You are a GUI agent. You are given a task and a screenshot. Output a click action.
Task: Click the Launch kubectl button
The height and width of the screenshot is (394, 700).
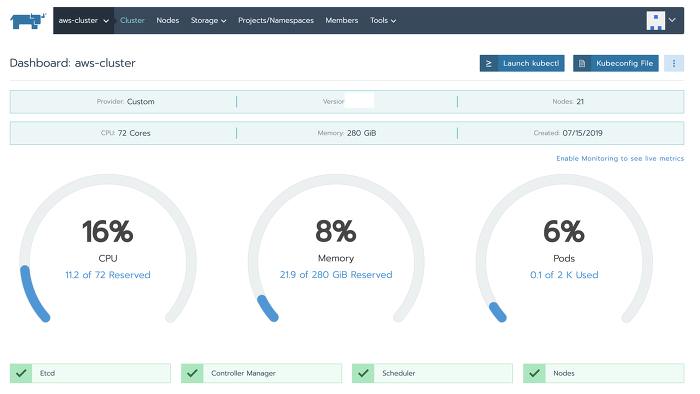522,63
